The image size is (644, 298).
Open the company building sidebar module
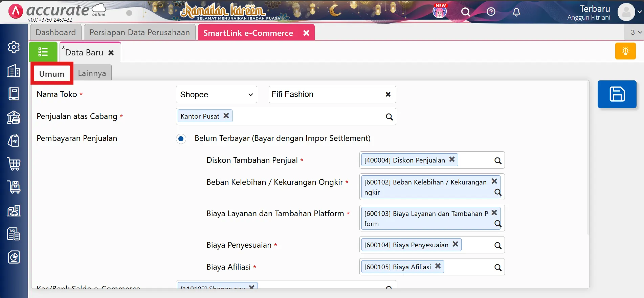pos(14,71)
